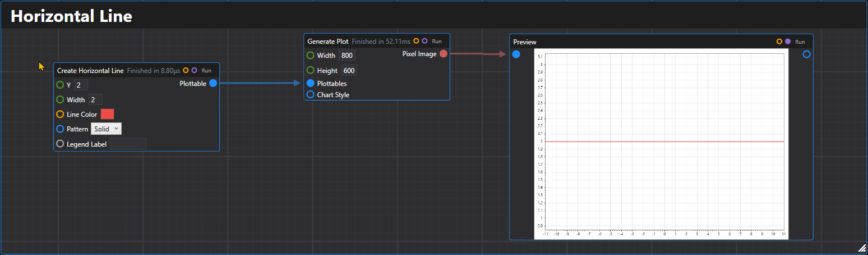
Task: Click orange status ring on Preview node
Action: 779,42
